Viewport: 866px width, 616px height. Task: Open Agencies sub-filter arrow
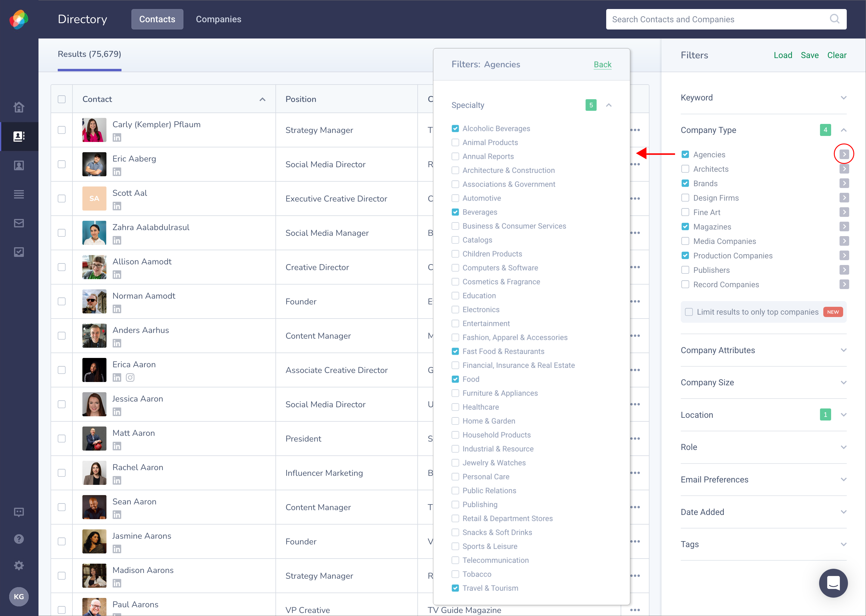pos(844,154)
